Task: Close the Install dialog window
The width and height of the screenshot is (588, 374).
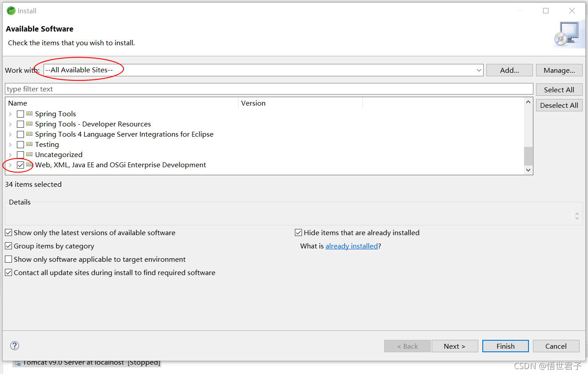Action: pyautogui.click(x=572, y=11)
